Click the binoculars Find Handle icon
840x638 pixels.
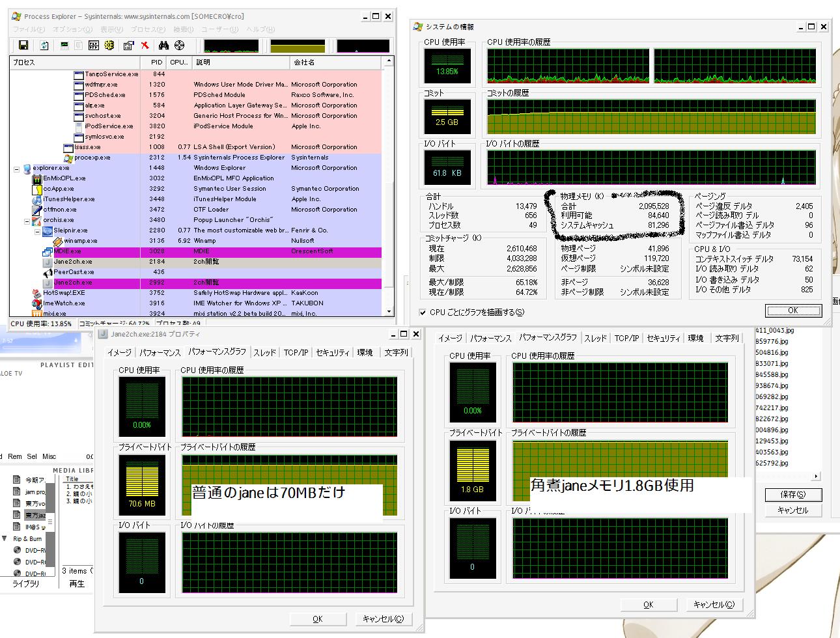164,45
